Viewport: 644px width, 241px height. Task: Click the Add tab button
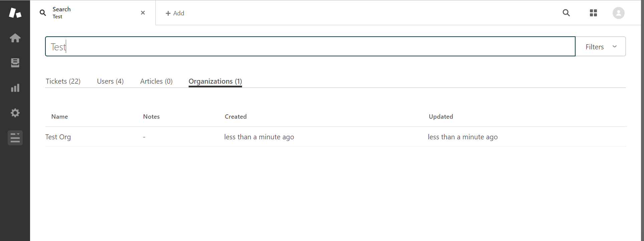coord(175,13)
